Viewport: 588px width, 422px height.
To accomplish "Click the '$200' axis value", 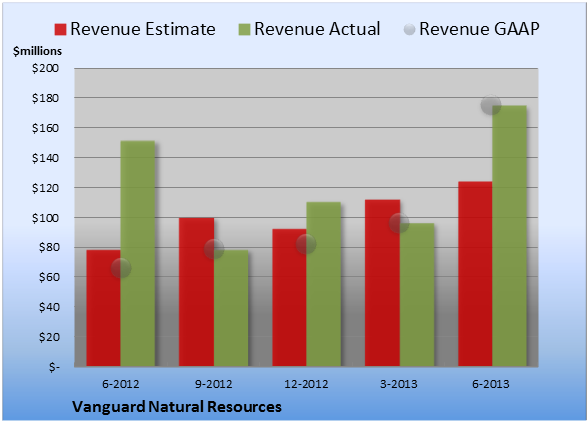I will (45, 68).
